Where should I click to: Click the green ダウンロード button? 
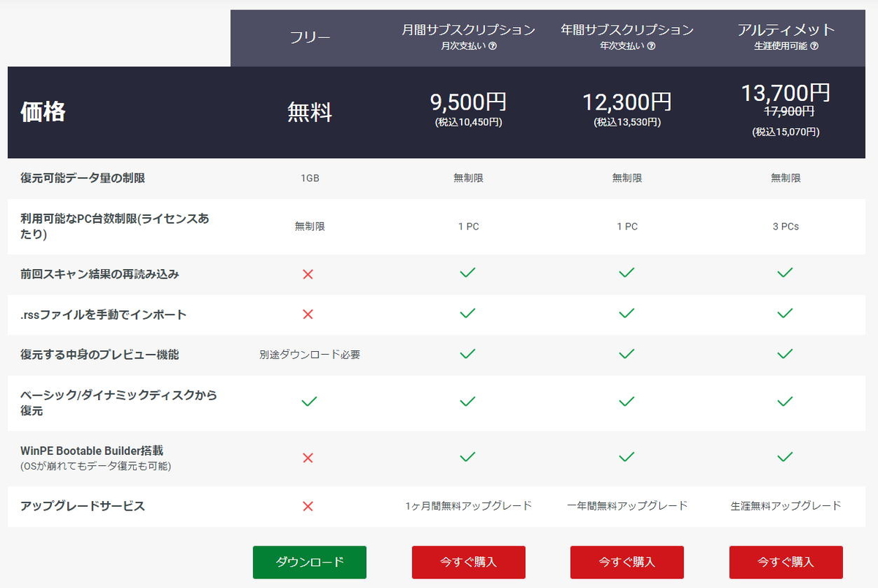click(309, 562)
